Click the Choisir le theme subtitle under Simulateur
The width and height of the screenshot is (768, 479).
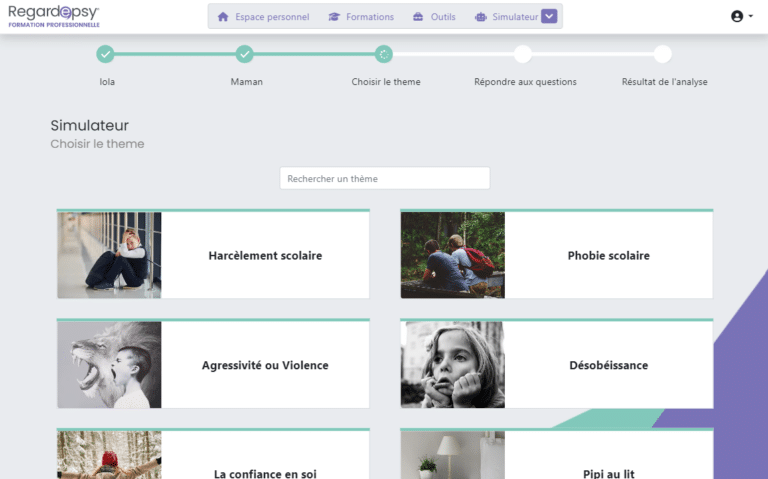(x=97, y=144)
